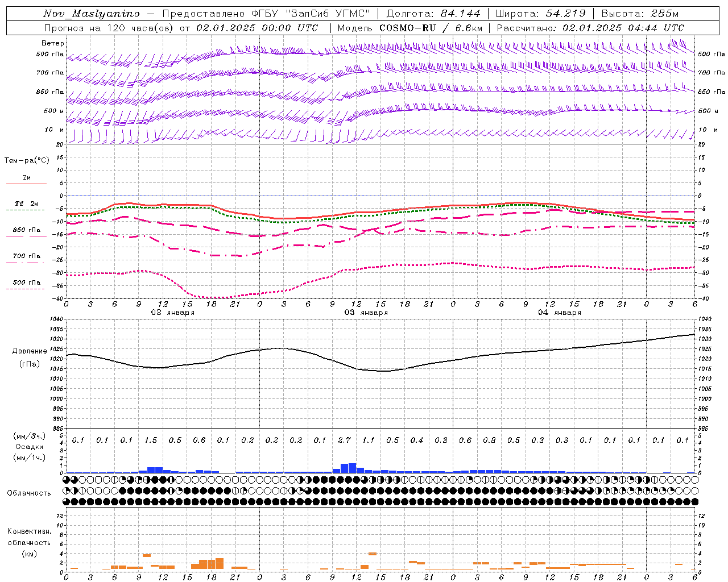Click the calculation time Рассчитано: 02.01.2025 04:44 UTC
728x582 pixels.
coord(590,28)
